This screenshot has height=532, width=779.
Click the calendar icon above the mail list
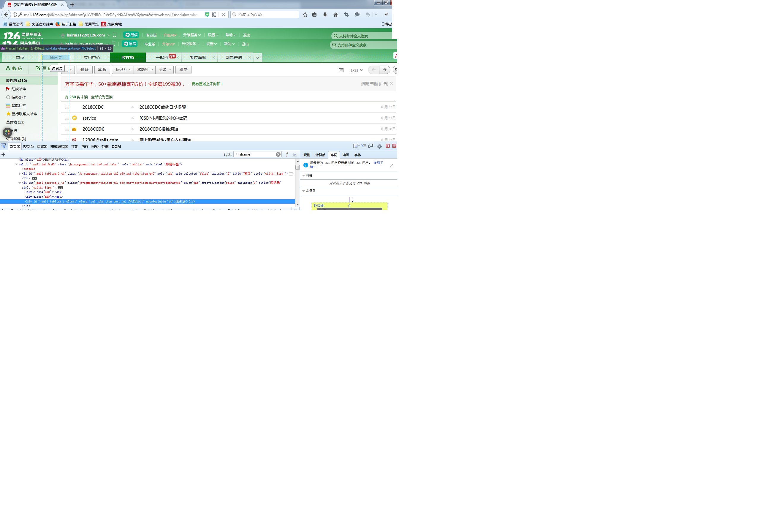(x=341, y=70)
